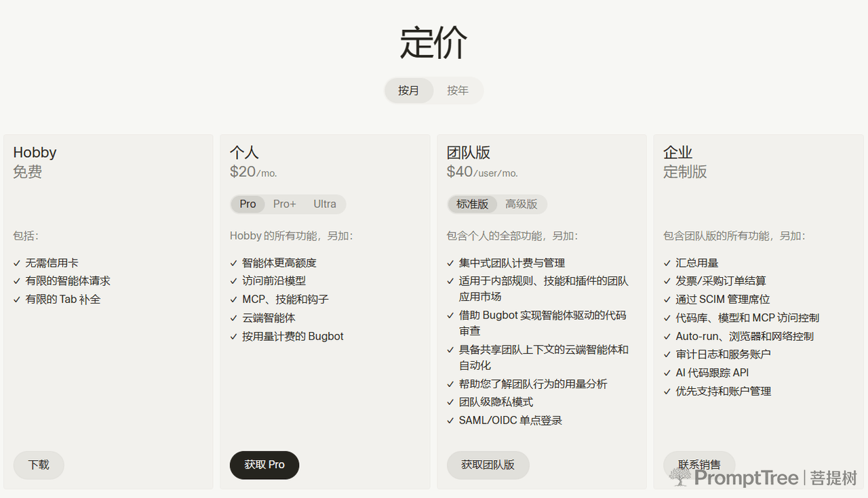This screenshot has height=498, width=868.
Task: Click the Hobby plan title
Action: pyautogui.click(x=35, y=152)
